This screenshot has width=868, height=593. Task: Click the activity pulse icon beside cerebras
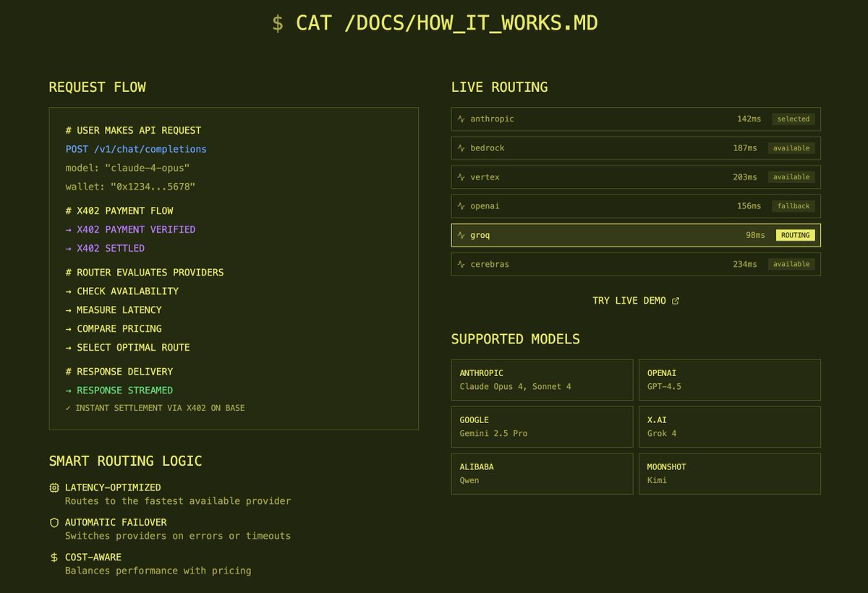[461, 264]
